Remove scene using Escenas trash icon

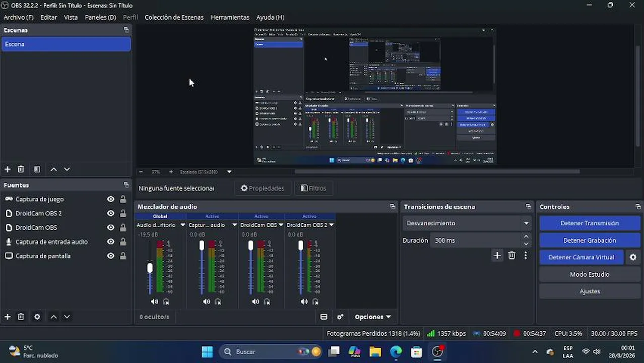(21, 169)
